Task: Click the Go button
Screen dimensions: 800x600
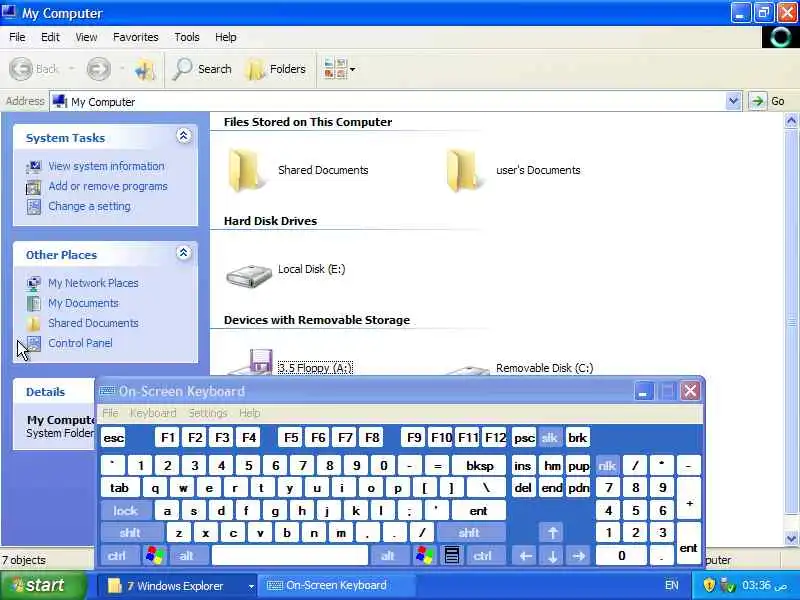Action: (x=767, y=101)
